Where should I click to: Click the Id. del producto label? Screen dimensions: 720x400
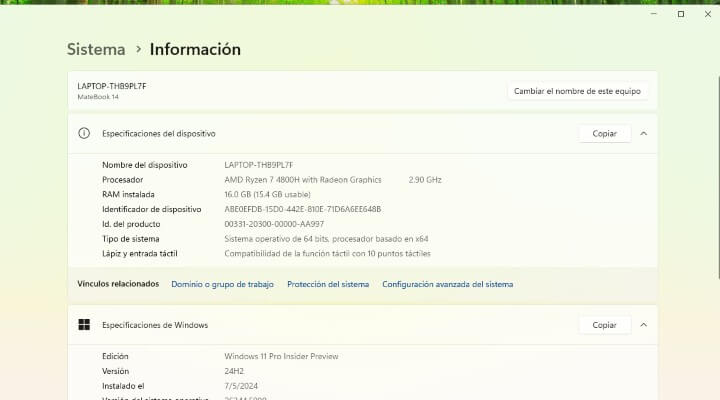131,224
